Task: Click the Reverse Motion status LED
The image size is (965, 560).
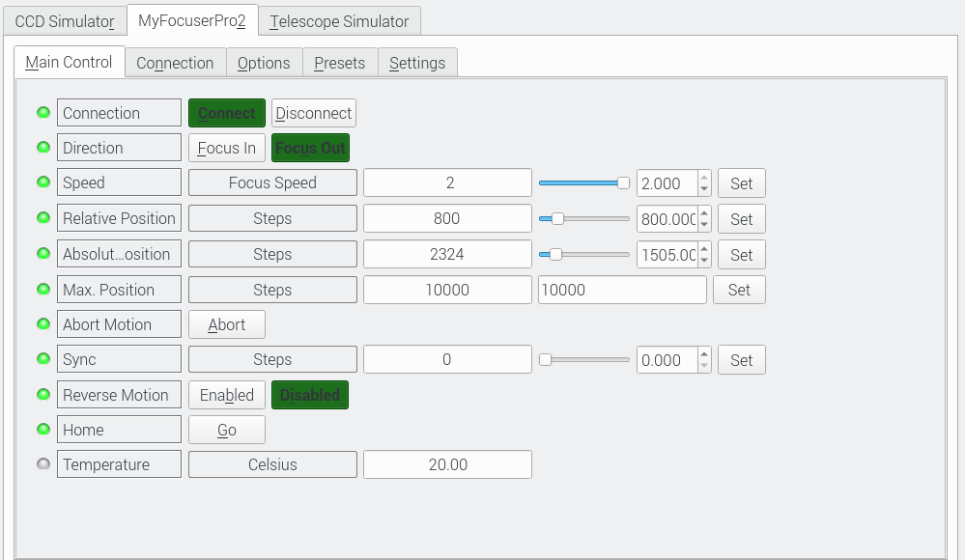Action: 43,395
